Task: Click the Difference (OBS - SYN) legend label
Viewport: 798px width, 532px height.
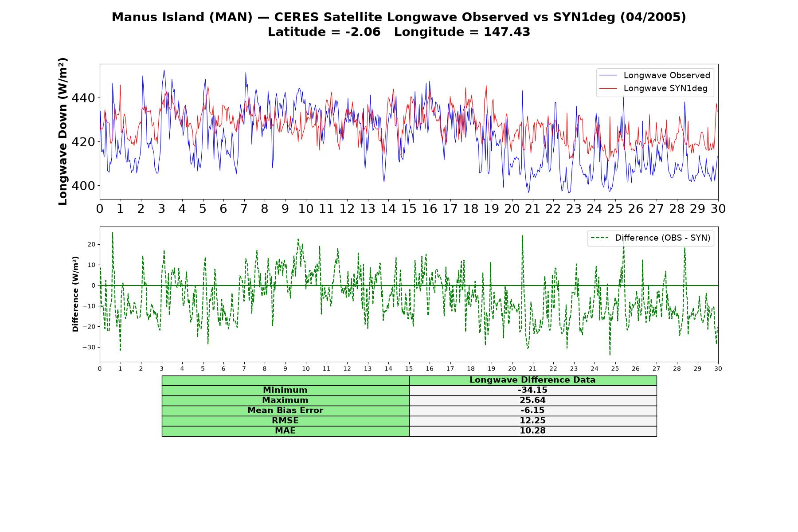Action: (662, 238)
